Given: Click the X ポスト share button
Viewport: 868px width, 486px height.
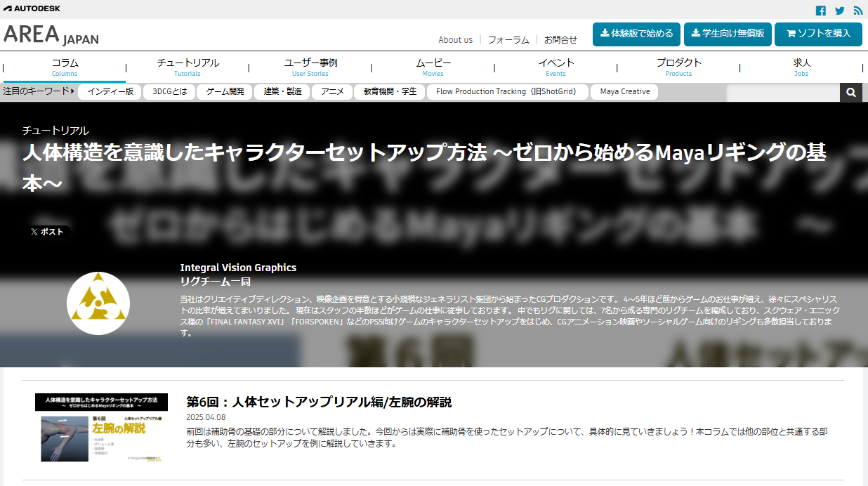Looking at the screenshot, I should click(48, 232).
